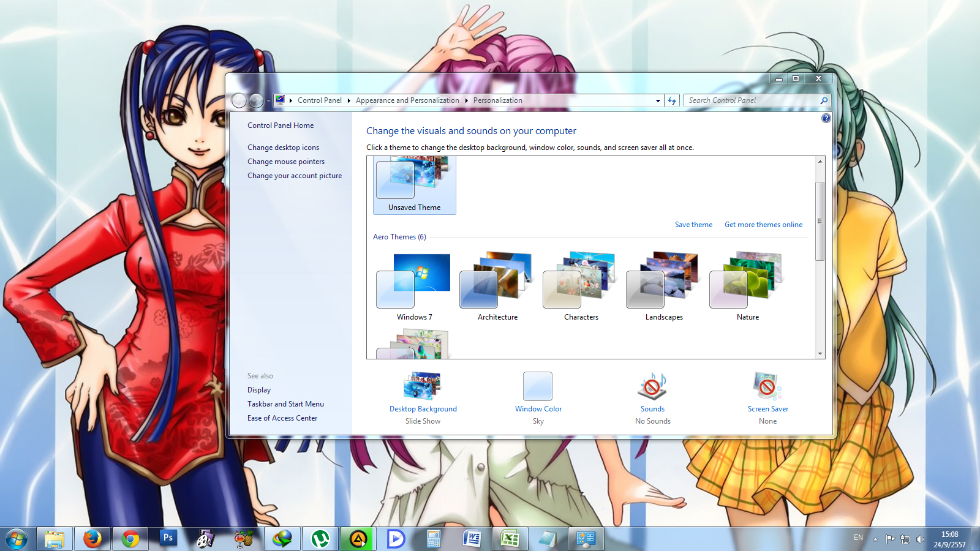The image size is (980, 551).
Task: Apply the Architecture theme
Action: pos(497,287)
